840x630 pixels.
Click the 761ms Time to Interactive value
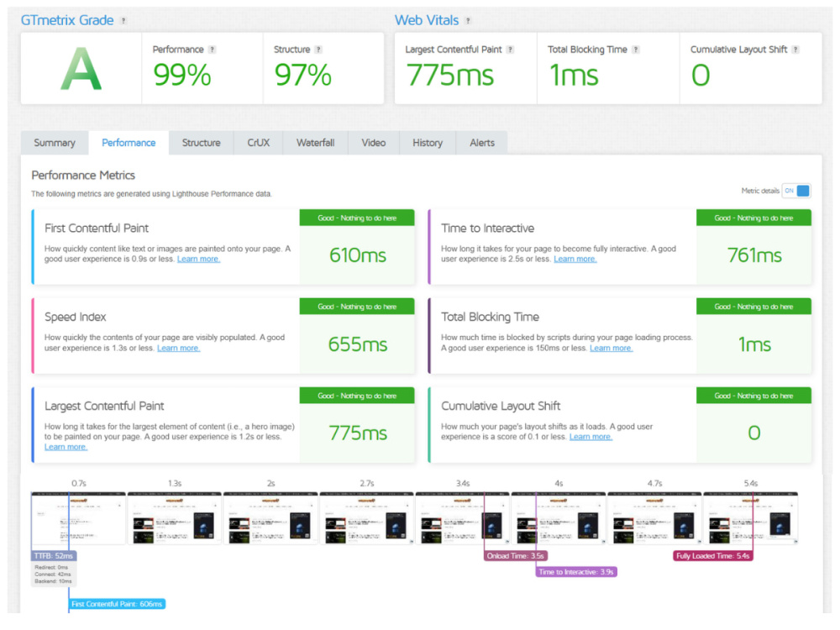coord(754,255)
